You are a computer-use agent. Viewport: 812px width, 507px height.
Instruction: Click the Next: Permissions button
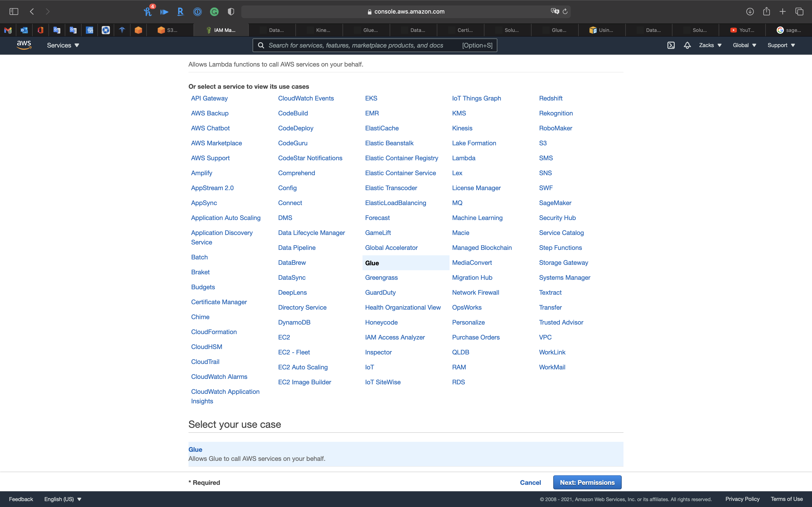tap(587, 482)
